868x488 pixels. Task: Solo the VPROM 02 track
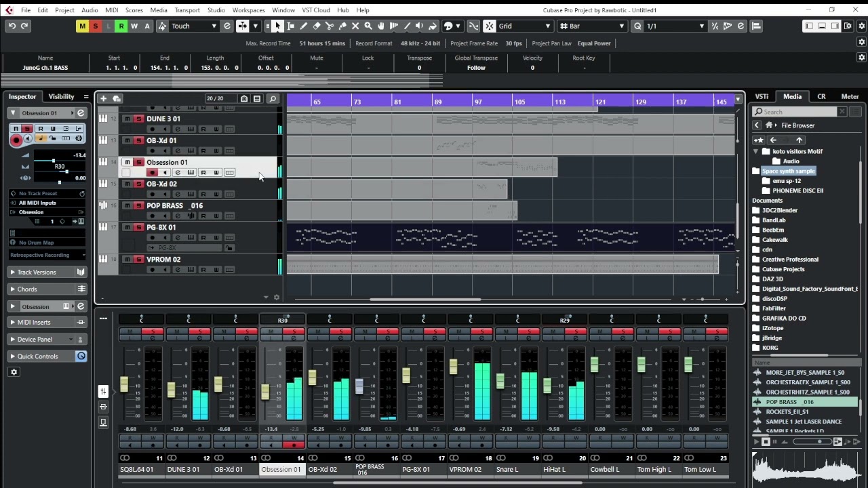(x=138, y=260)
